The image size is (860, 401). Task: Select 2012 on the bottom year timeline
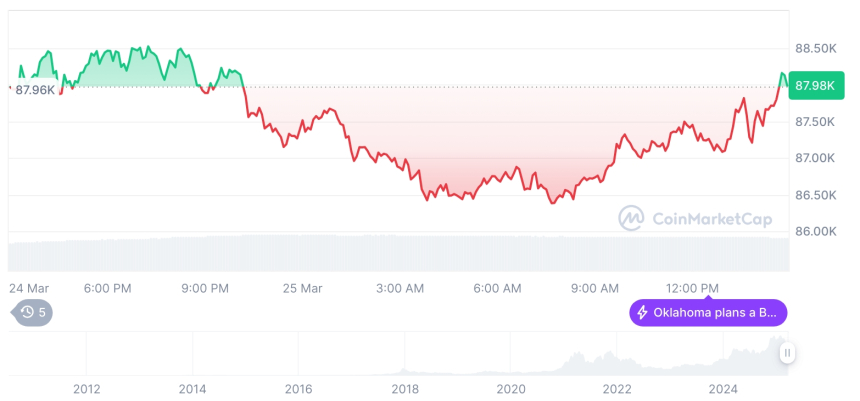point(86,389)
